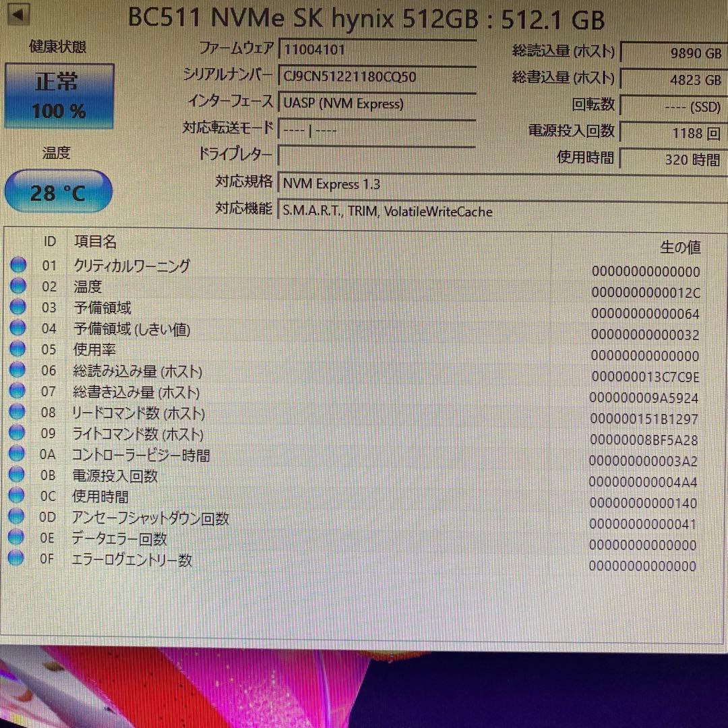Click the 対応規格 field NVM Express 1.3

[502, 184]
